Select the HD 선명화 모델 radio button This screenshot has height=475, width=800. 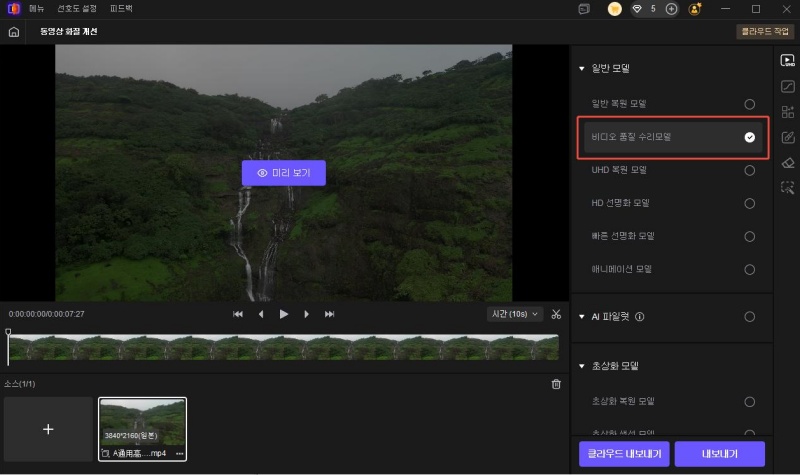749,204
